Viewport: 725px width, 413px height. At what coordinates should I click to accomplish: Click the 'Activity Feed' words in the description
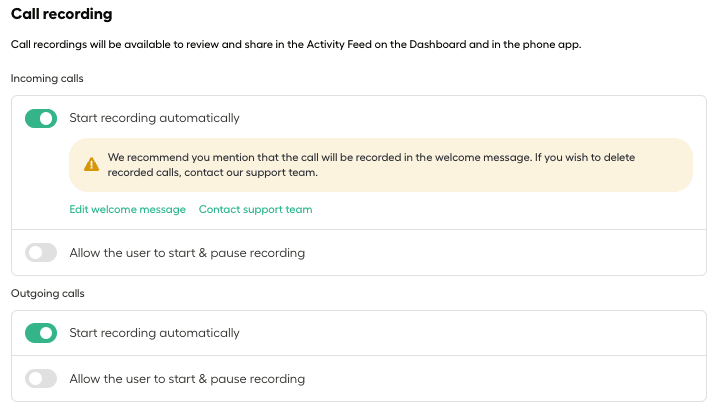pyautogui.click(x=339, y=44)
